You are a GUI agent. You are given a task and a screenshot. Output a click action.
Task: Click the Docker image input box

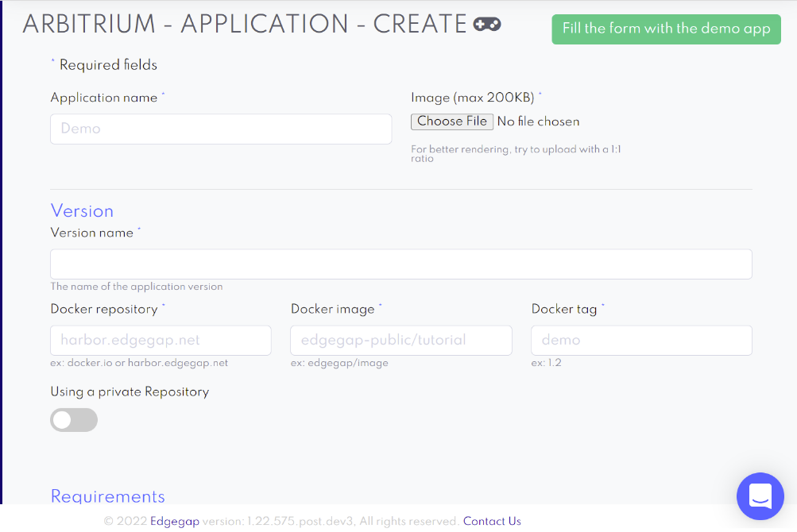pos(400,340)
